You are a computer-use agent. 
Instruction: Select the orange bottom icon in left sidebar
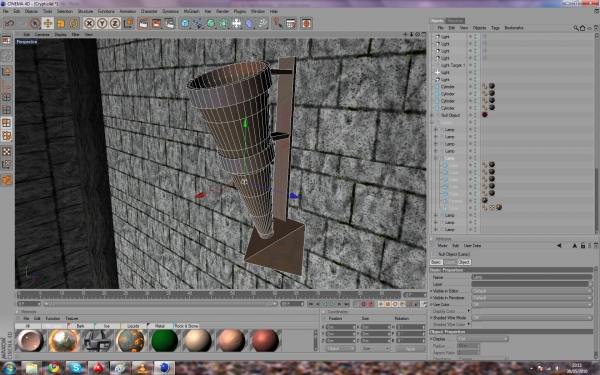tap(7, 180)
